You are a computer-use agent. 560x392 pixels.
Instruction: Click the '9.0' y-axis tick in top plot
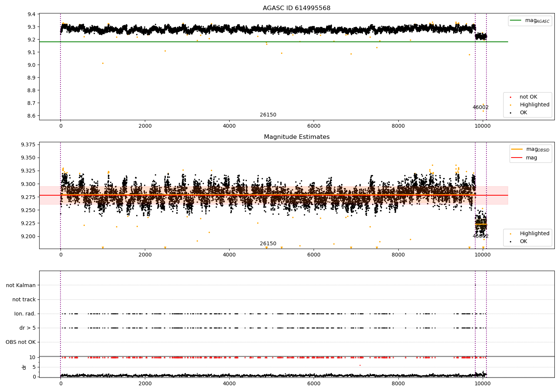point(32,65)
